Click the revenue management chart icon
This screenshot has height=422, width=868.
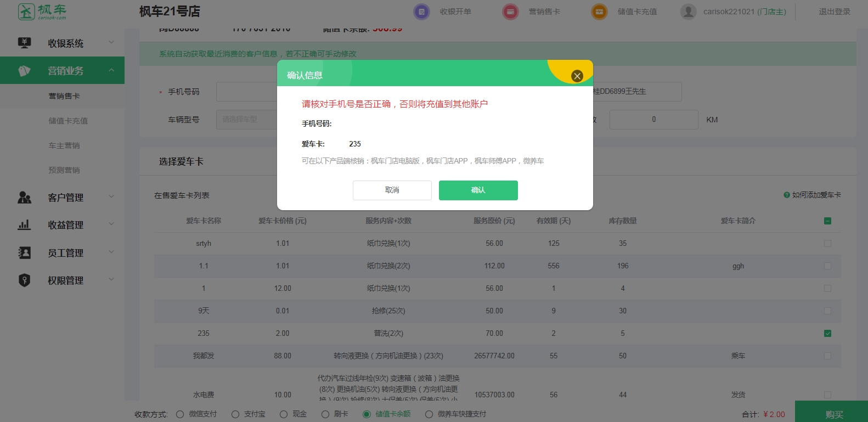click(x=24, y=225)
